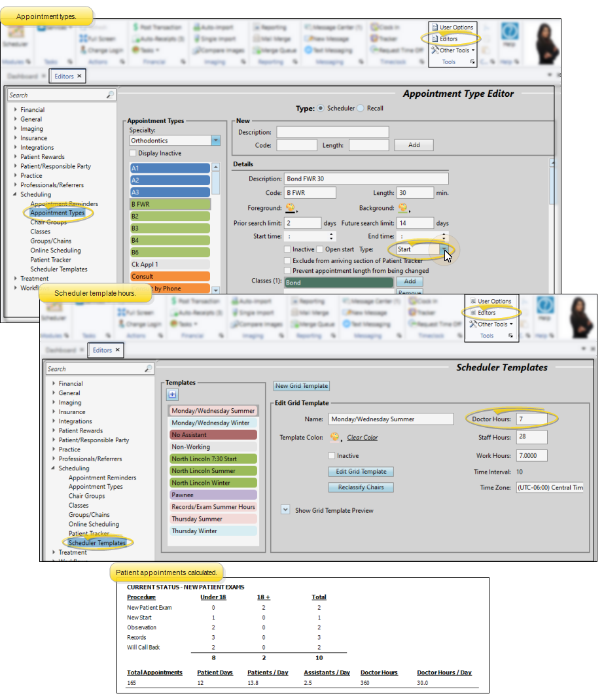Click the plus icon under Templates
604x700 pixels.
[x=173, y=394]
